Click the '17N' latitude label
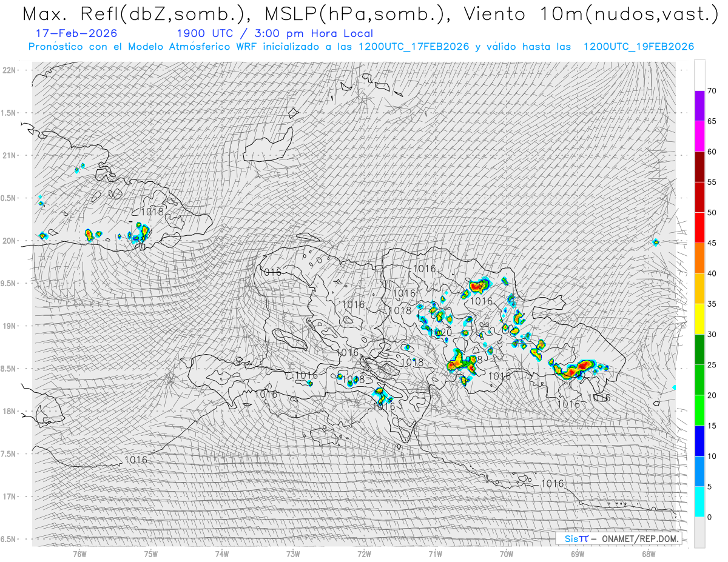 9,497
